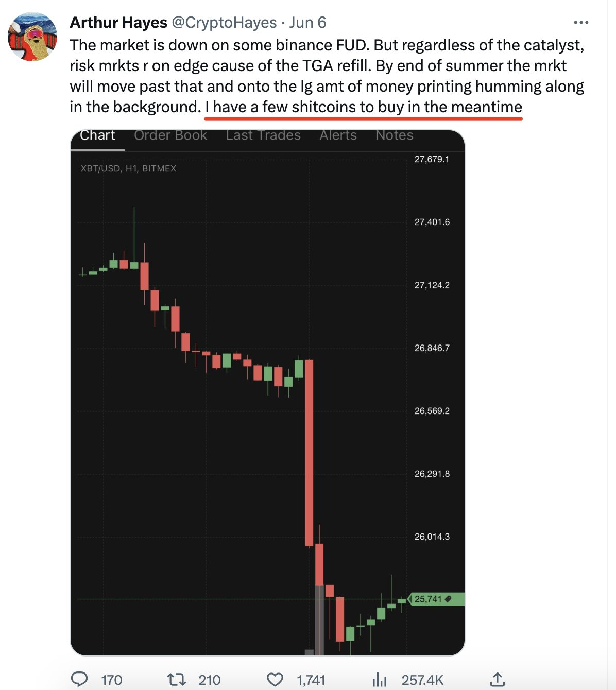Click the share upload icon
Viewport: 616px width, 690px height.
point(497,679)
